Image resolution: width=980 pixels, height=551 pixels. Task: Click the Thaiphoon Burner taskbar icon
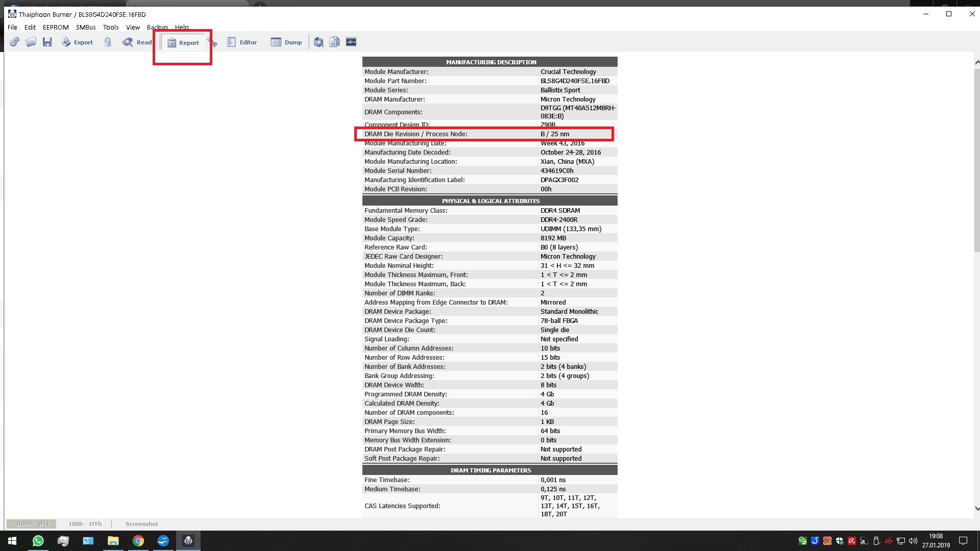(x=188, y=541)
